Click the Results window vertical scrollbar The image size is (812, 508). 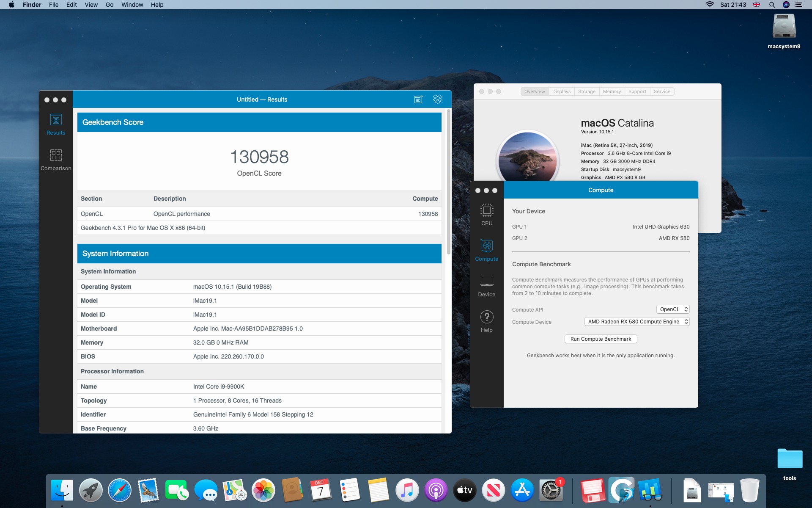click(448, 182)
